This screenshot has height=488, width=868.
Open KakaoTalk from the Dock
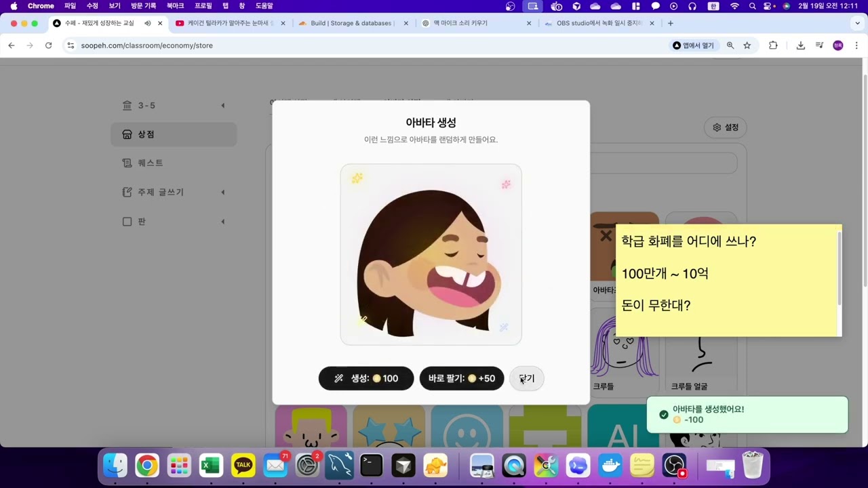coord(243,466)
